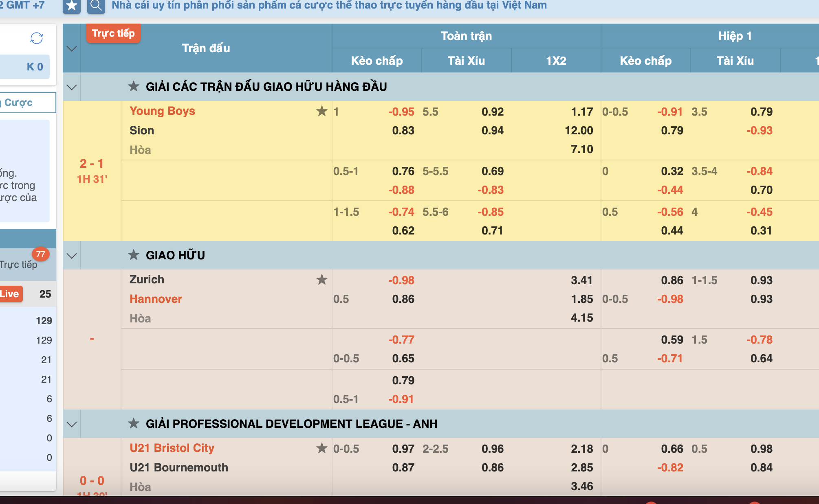Collapse the GIAO HỮU league section
Viewport: 819px width, 504px height.
click(72, 256)
